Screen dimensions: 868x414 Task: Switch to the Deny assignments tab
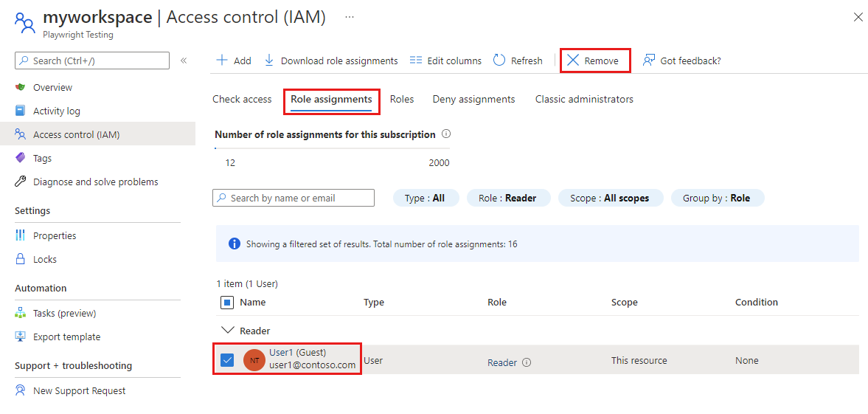pos(473,99)
